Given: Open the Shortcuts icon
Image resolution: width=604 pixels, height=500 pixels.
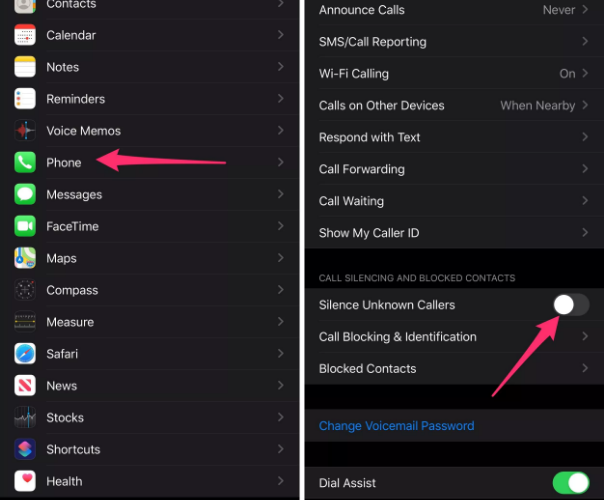Looking at the screenshot, I should pyautogui.click(x=25, y=449).
